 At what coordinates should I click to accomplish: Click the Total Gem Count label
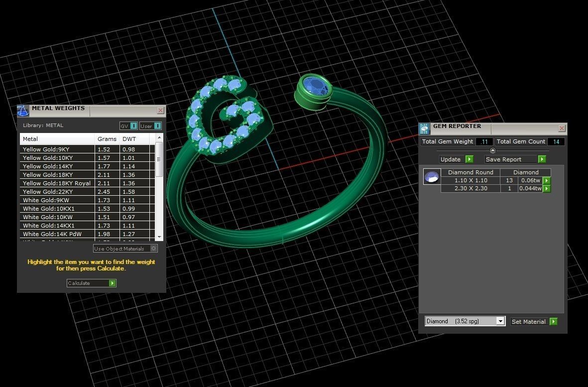pyautogui.click(x=521, y=142)
